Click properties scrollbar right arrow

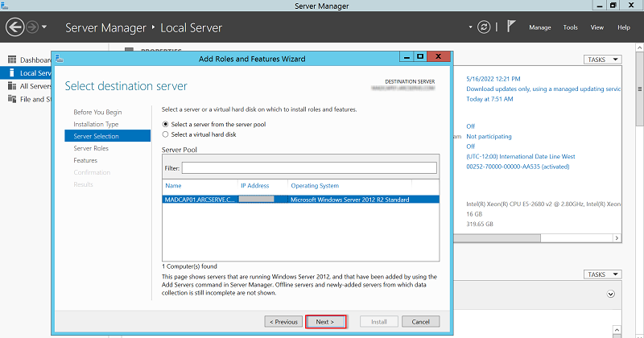tap(617, 238)
